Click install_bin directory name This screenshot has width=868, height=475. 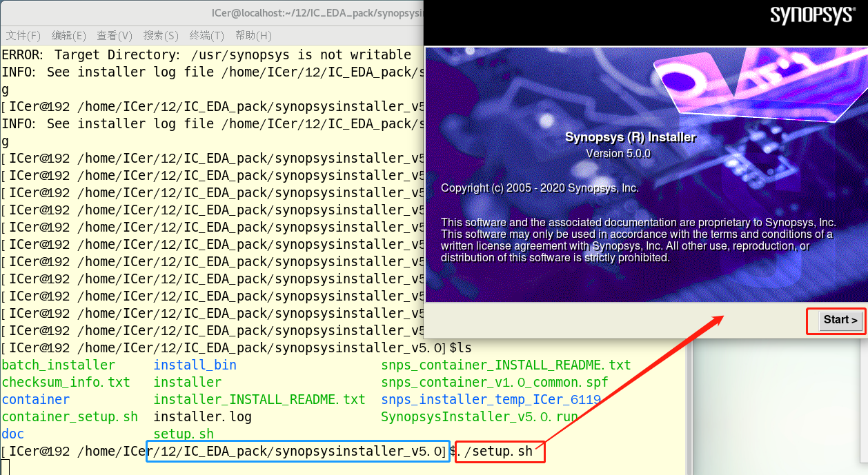(195, 365)
